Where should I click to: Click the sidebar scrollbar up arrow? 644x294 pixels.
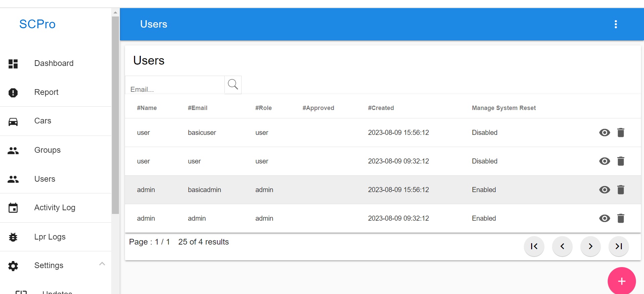(x=115, y=12)
